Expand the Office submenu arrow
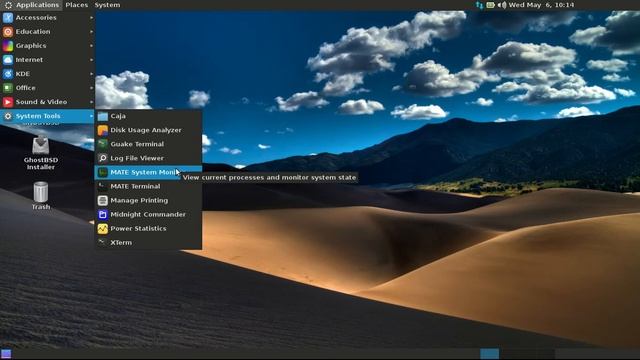 click(91, 88)
